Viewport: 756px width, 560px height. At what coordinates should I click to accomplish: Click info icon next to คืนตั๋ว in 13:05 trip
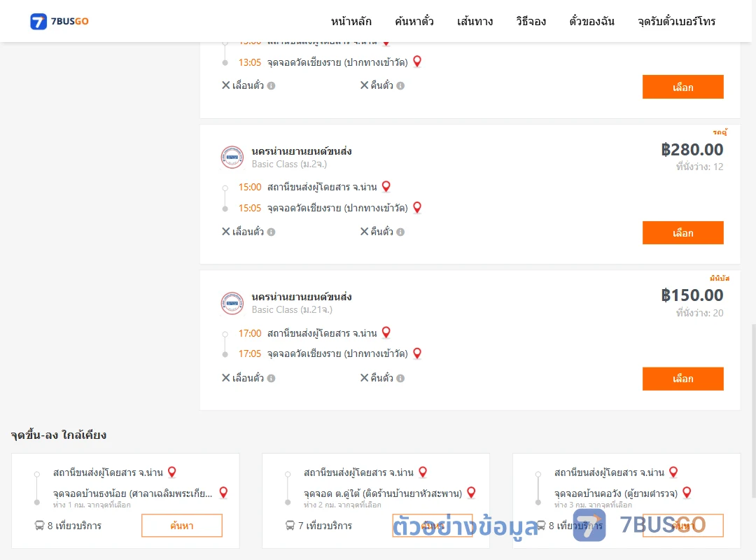tap(400, 86)
